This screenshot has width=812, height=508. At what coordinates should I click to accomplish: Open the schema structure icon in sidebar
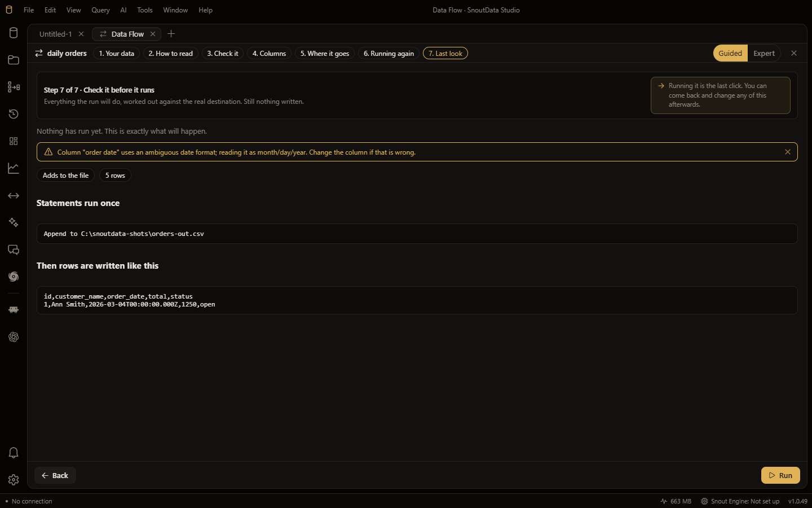pyautogui.click(x=14, y=87)
